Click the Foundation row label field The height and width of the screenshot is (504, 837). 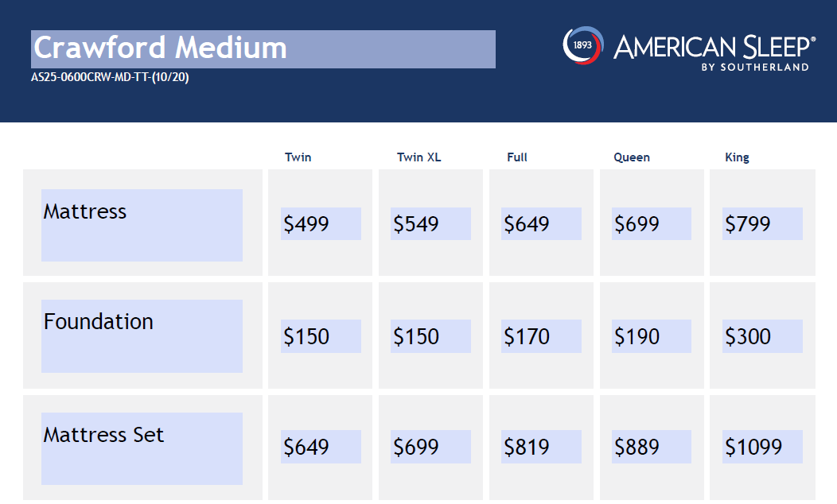pyautogui.click(x=142, y=335)
